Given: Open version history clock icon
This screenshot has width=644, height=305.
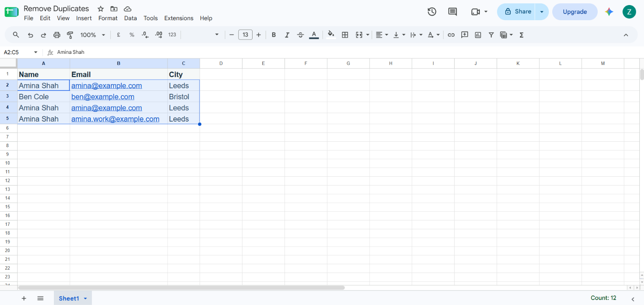Looking at the screenshot, I should (x=432, y=12).
